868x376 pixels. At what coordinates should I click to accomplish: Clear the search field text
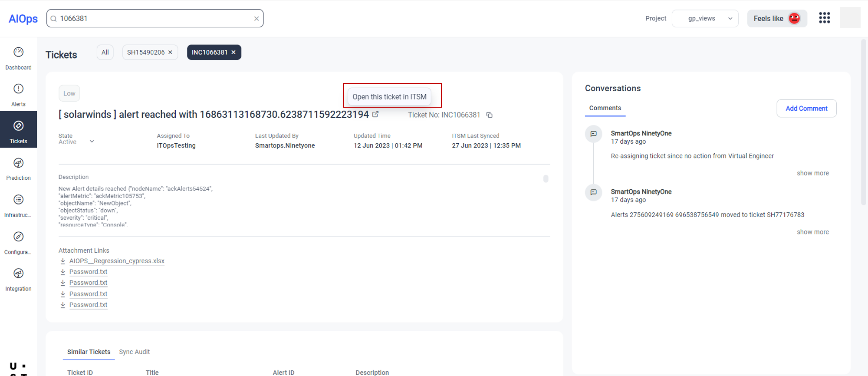point(256,19)
